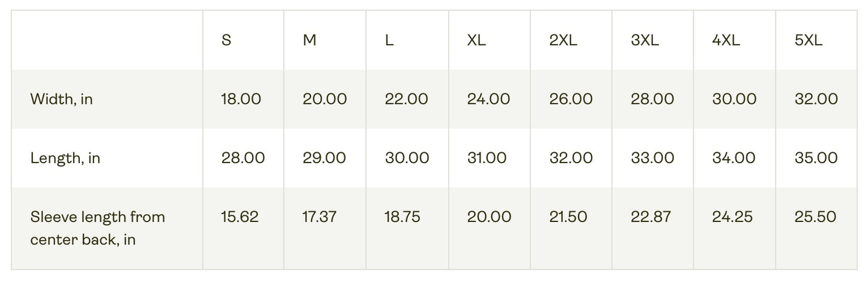This screenshot has height=282, width=868.
Task: Click the "Width, in" row label
Action: pos(62,99)
